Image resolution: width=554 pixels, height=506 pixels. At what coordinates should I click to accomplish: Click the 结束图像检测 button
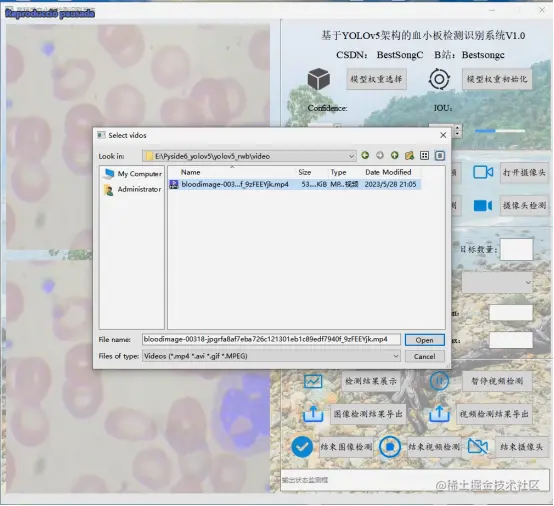coord(346,447)
